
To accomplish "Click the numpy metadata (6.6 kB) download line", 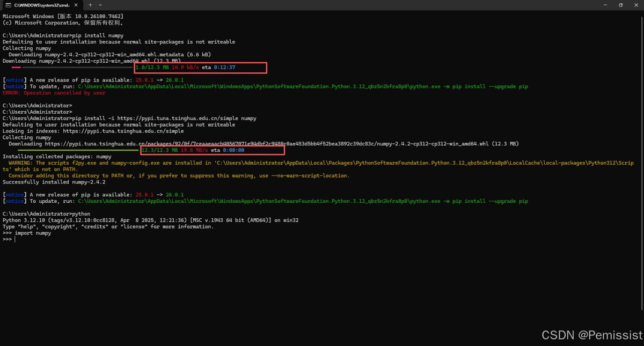I will tap(109, 55).
